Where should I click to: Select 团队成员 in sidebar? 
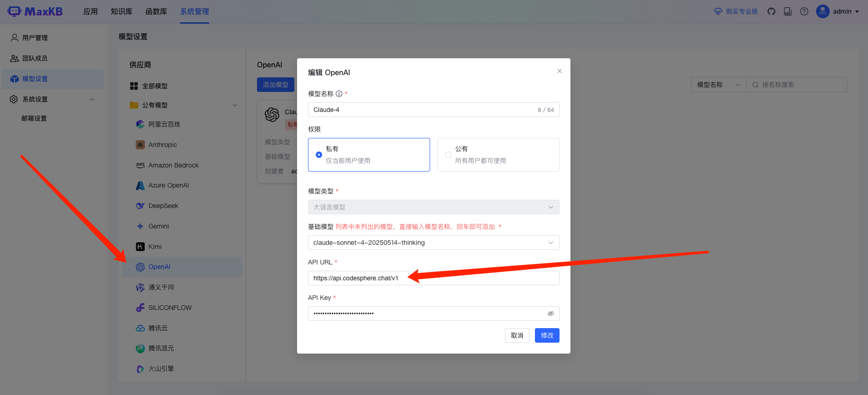[x=35, y=58]
